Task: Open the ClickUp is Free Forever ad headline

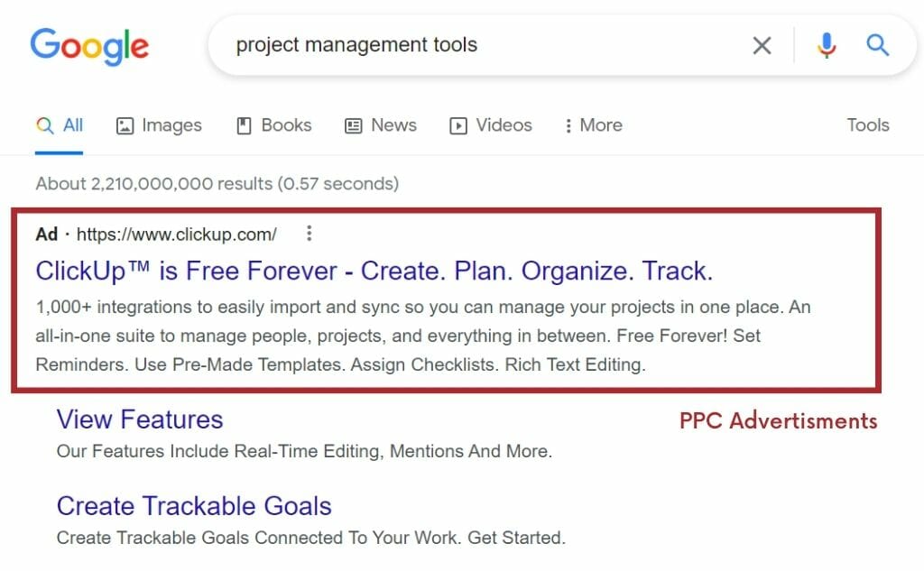Action: pyautogui.click(x=374, y=271)
